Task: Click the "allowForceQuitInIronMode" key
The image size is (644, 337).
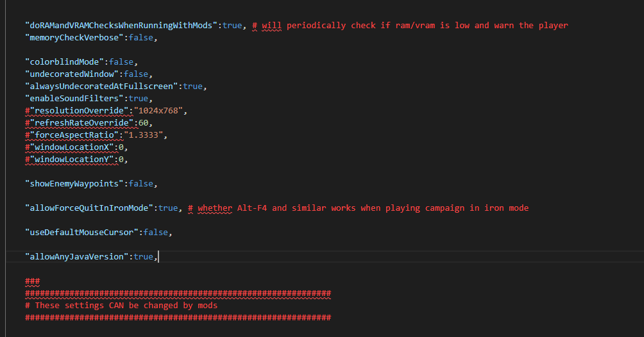Action: pos(91,208)
